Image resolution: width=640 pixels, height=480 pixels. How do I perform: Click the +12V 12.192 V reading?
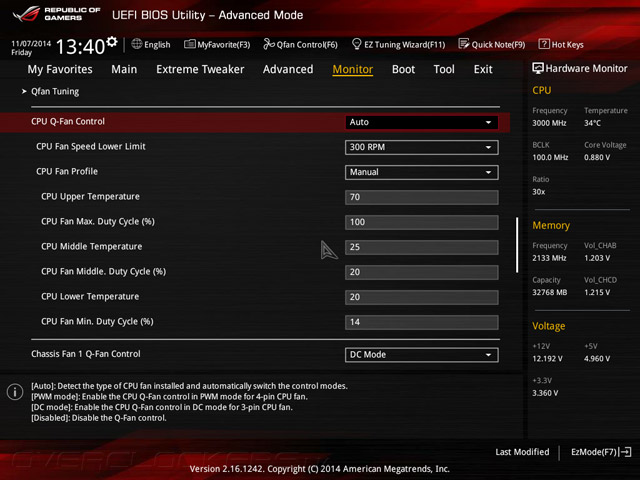click(x=547, y=359)
